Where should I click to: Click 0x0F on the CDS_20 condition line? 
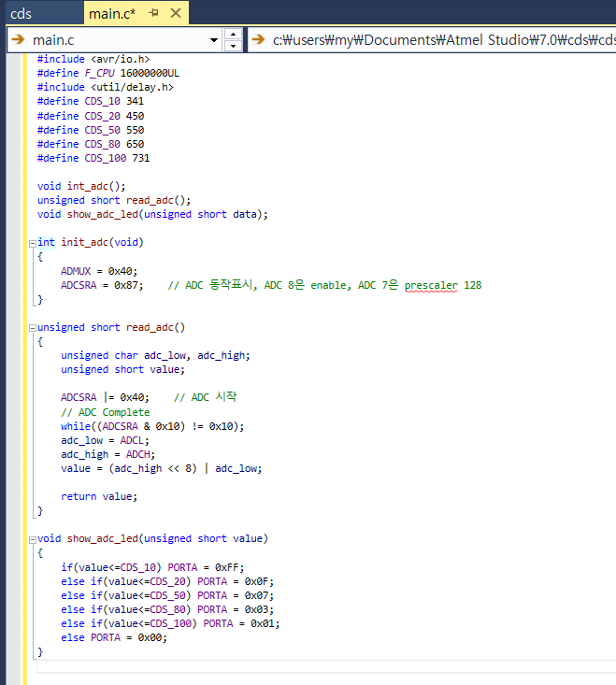[256, 581]
